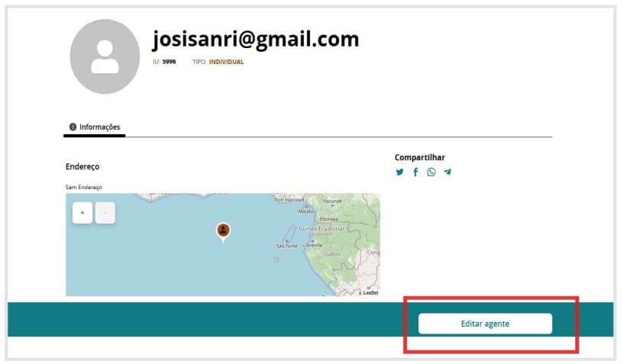The height and width of the screenshot is (364, 623).
Task: Share profile via WhatsApp
Action: click(x=431, y=172)
